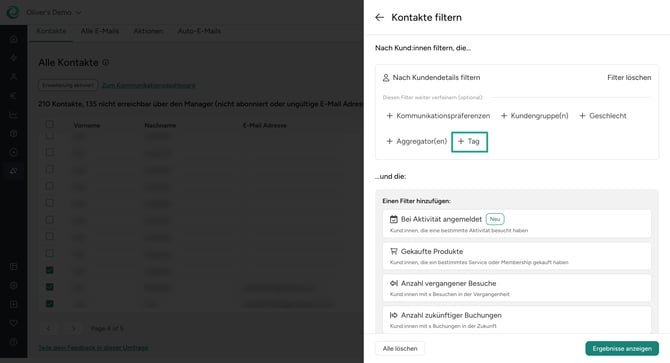Image resolution: width=670 pixels, height=363 pixels.
Task: Add Geschlecht filter refinement
Action: (602, 116)
